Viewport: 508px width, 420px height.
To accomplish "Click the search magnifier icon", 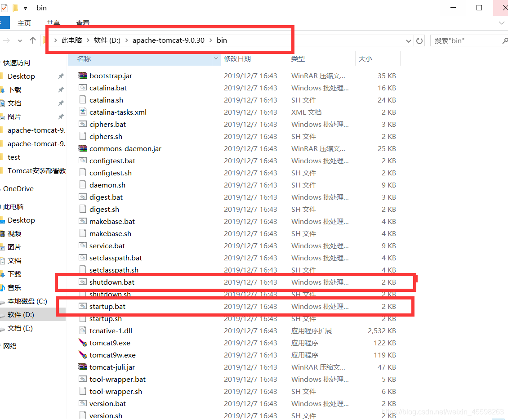I will pos(504,41).
